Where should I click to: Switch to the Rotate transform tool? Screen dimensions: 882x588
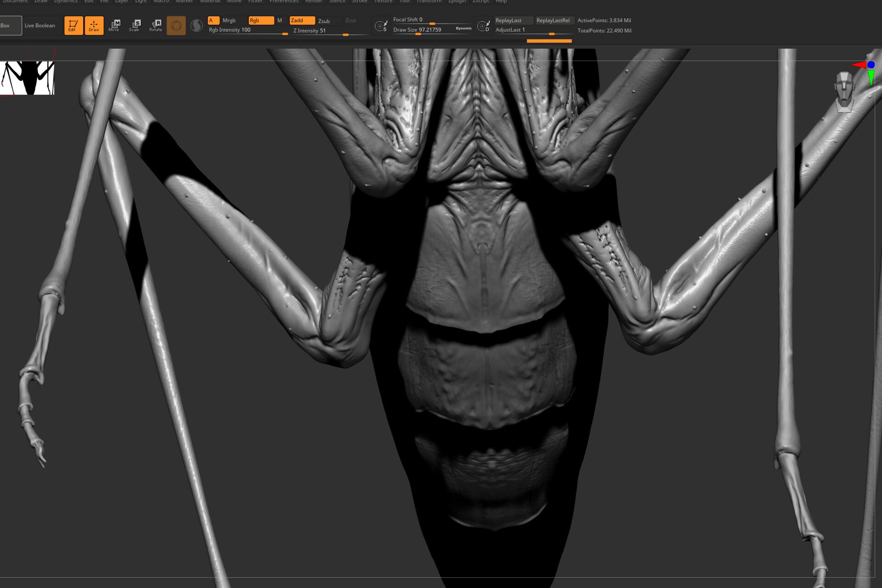click(x=156, y=26)
